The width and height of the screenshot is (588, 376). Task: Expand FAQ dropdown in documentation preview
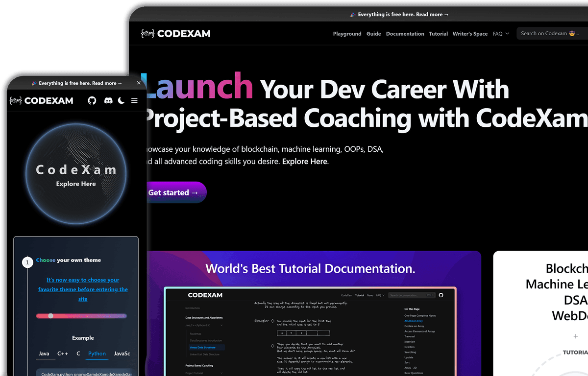[x=379, y=295]
